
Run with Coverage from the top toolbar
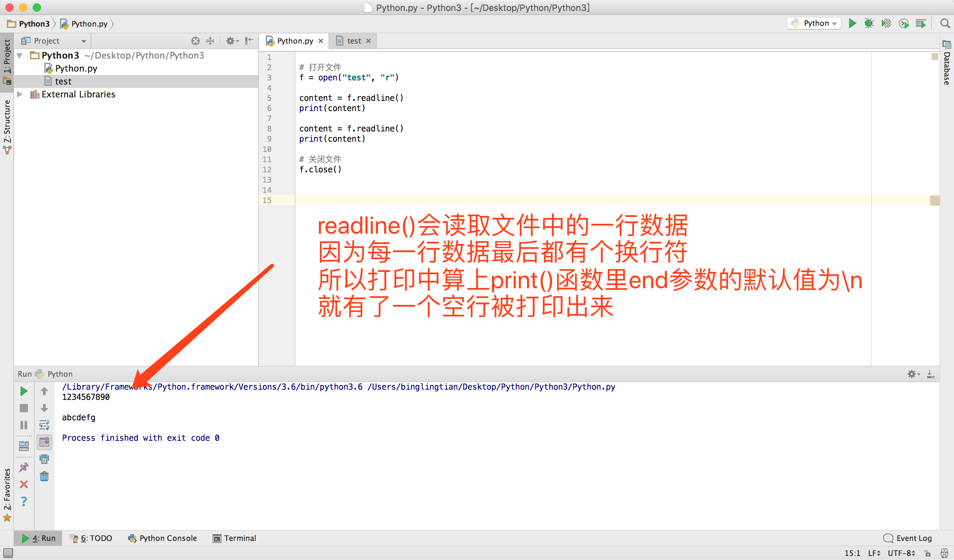[x=886, y=24]
